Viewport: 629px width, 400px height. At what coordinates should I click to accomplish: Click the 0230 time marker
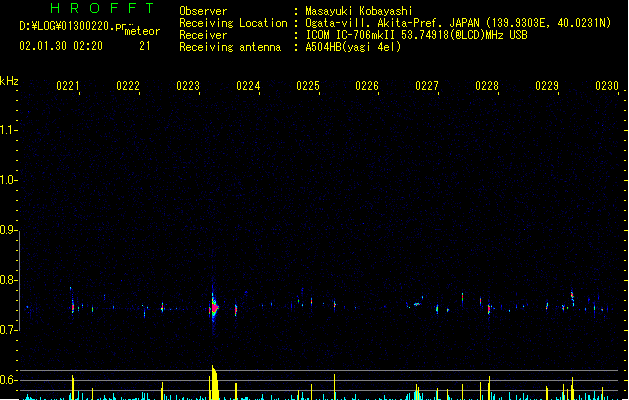tap(607, 86)
